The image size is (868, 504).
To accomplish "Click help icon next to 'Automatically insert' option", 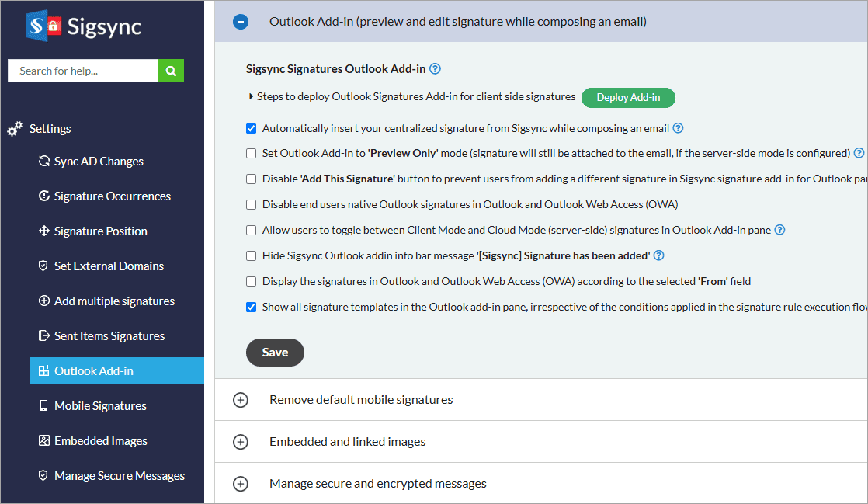I will click(678, 128).
